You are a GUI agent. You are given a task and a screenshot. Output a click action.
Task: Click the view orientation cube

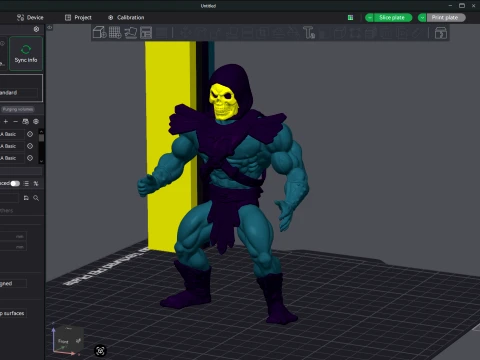69,340
